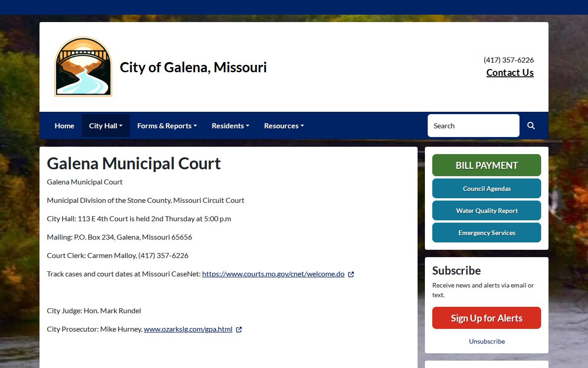Click the phone number (417) 357-6226 in header
Screen dimensions: 588x368
[509, 60]
